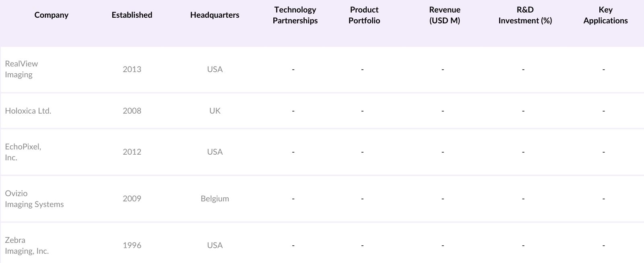Screen dimensions: 644x263
Task: Select the Zebra Imaging, Inc. company name
Action: 27,246
